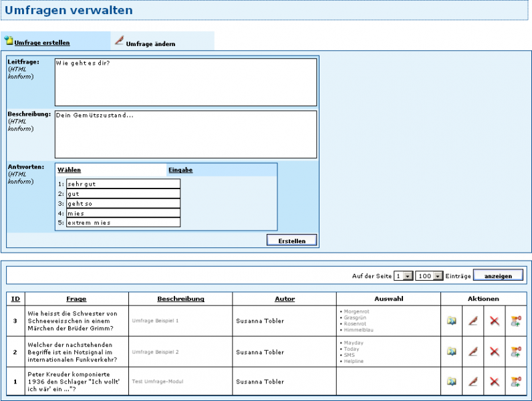Open the page number dropdown
532x401 pixels.
(403, 276)
